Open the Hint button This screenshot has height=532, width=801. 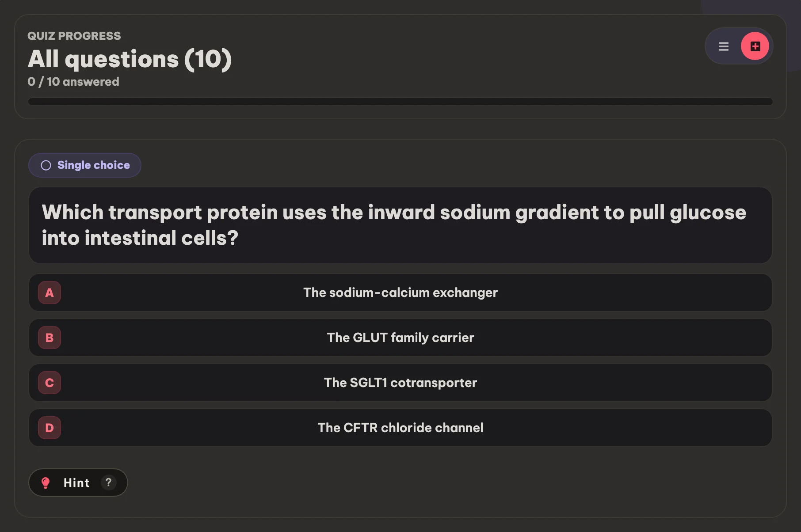coord(78,483)
